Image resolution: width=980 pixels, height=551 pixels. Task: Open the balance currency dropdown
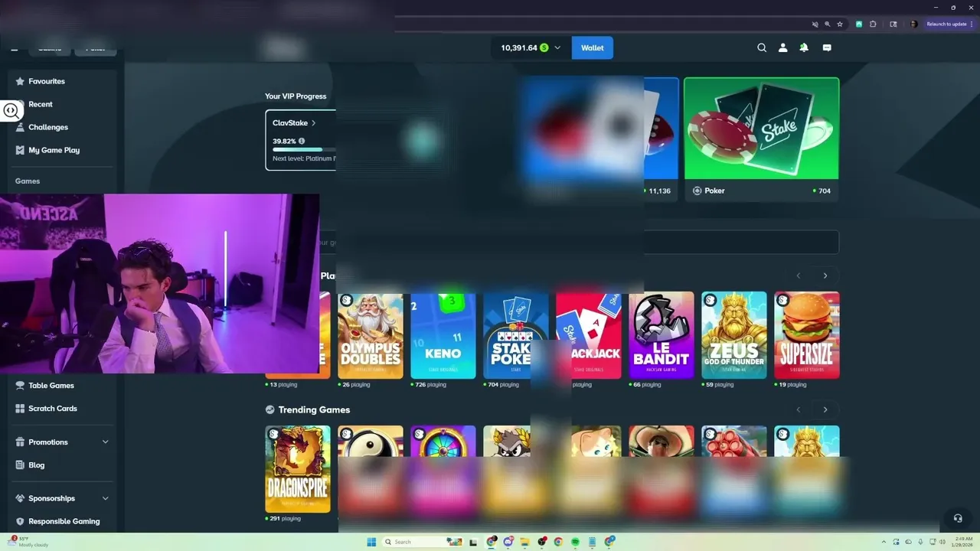click(557, 47)
